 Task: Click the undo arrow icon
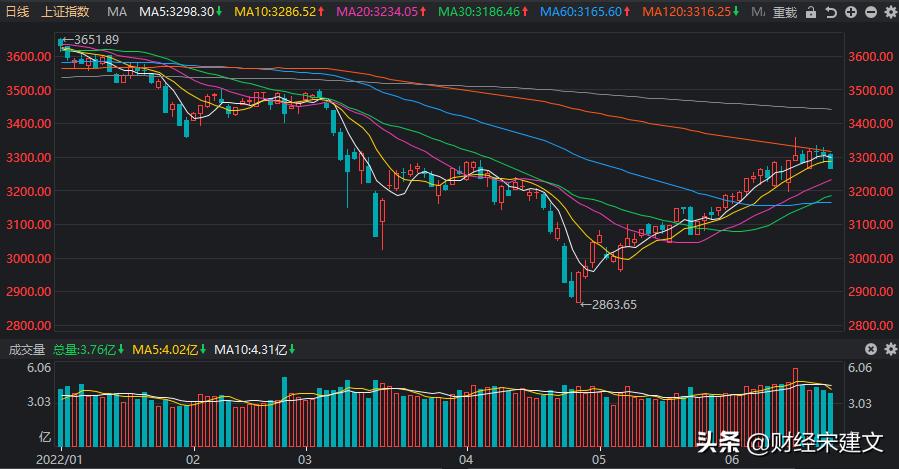pyautogui.click(x=830, y=13)
